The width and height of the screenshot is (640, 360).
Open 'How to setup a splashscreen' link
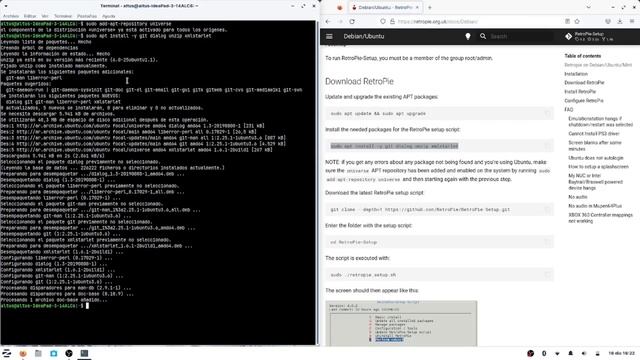[598, 167]
